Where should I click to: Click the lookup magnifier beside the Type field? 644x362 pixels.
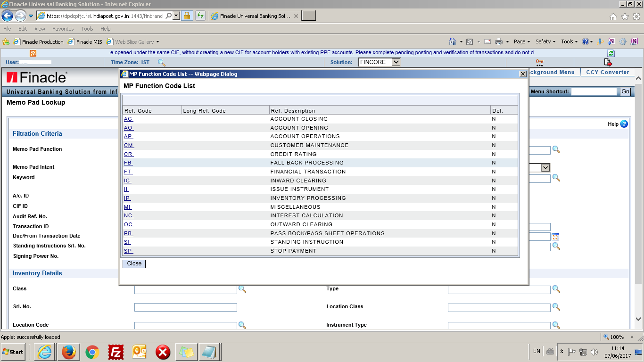click(x=556, y=289)
